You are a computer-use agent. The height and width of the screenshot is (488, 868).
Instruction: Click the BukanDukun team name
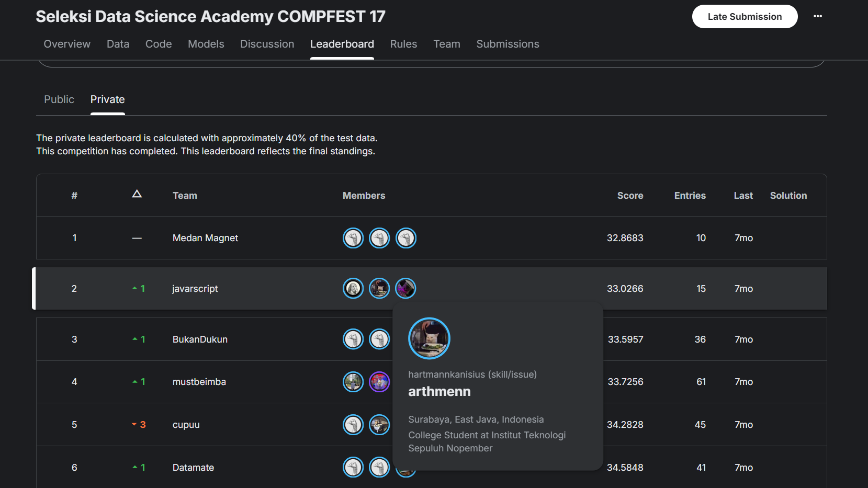click(200, 339)
